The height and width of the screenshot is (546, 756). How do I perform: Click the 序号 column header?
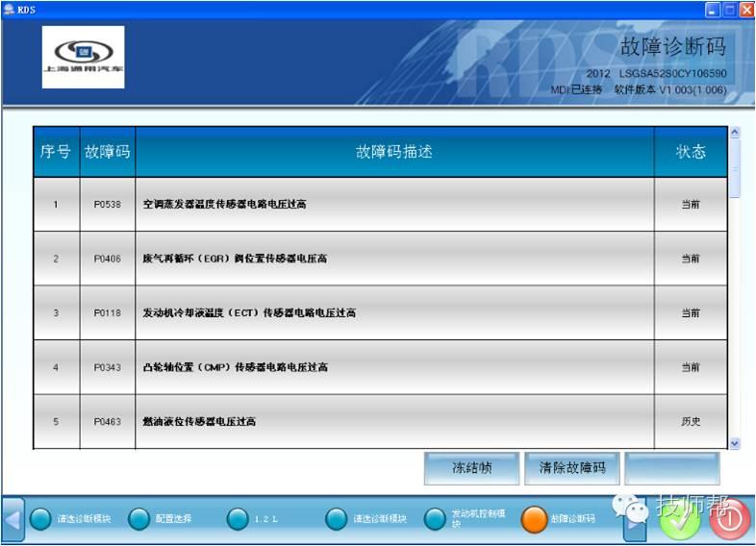click(56, 152)
